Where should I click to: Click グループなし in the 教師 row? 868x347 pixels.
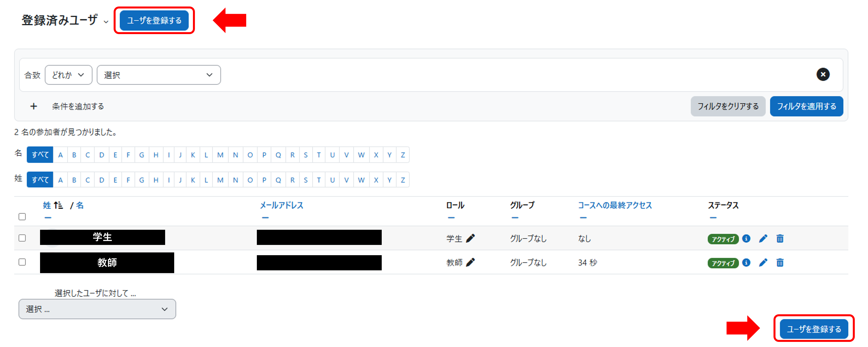[x=528, y=262]
